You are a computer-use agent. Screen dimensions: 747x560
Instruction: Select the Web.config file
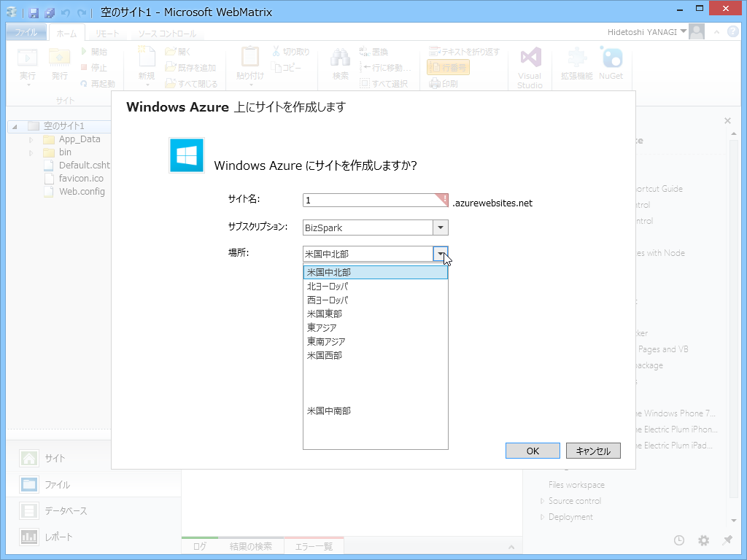click(75, 192)
